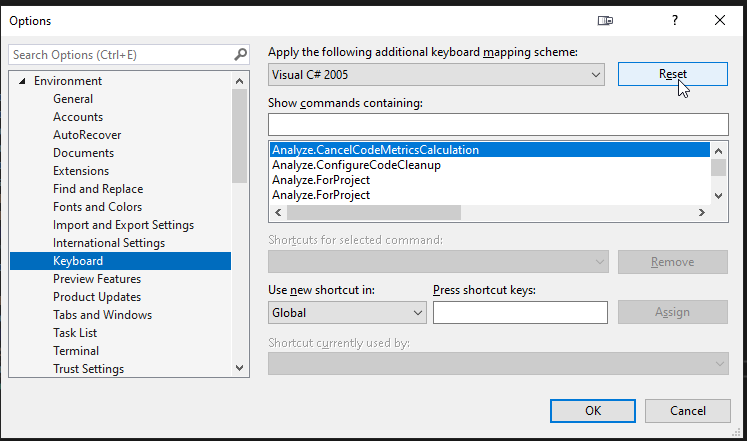Screen dimensions: 747x441
Task: Click the search magnifier icon in Search Options
Action: click(240, 55)
